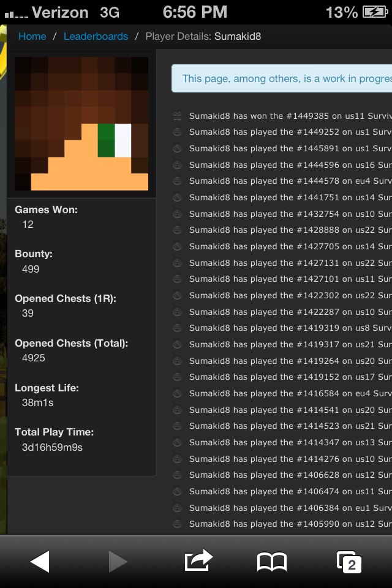The image size is (392, 588).
Task: Click icon beside game #1419152 entry
Action: coord(178,377)
